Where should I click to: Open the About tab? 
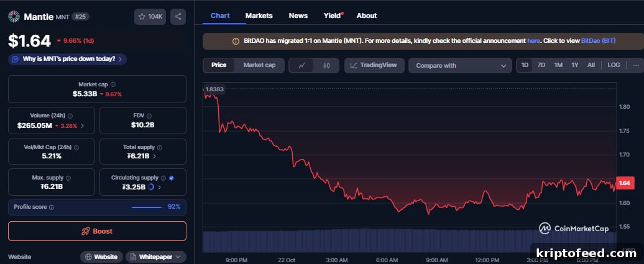(367, 16)
